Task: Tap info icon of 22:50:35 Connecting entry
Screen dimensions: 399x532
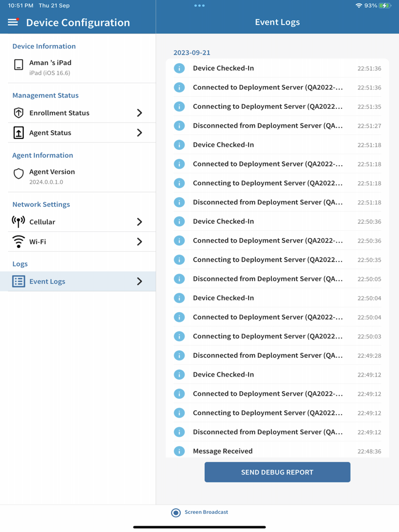Action: coord(180,260)
